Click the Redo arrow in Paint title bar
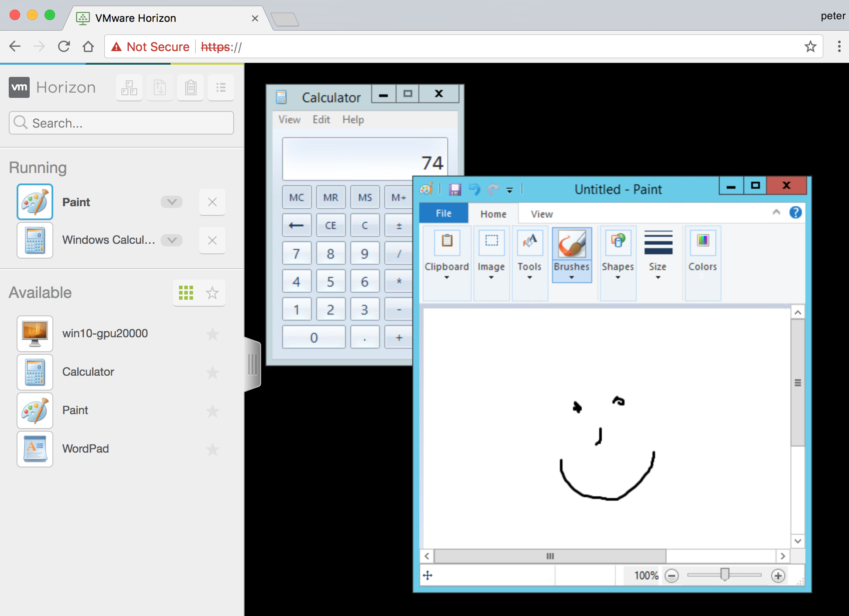This screenshot has height=616, width=849. (493, 189)
